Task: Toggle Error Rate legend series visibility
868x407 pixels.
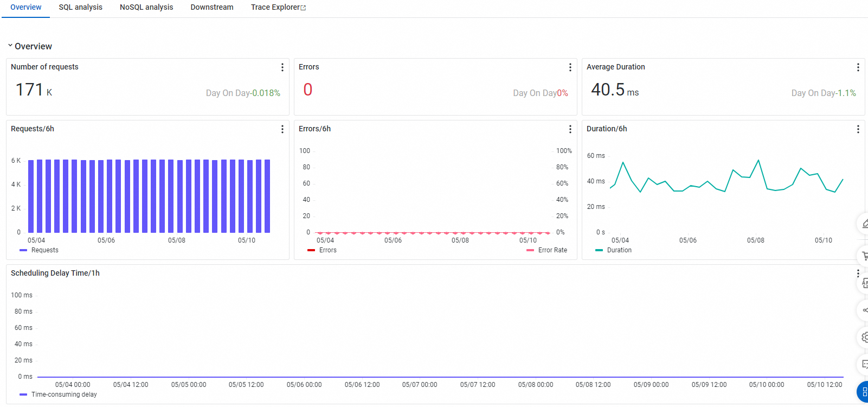Action: point(546,250)
